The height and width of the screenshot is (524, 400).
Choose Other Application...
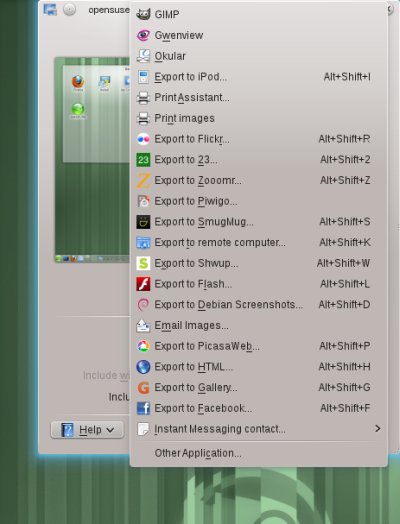tap(258, 453)
